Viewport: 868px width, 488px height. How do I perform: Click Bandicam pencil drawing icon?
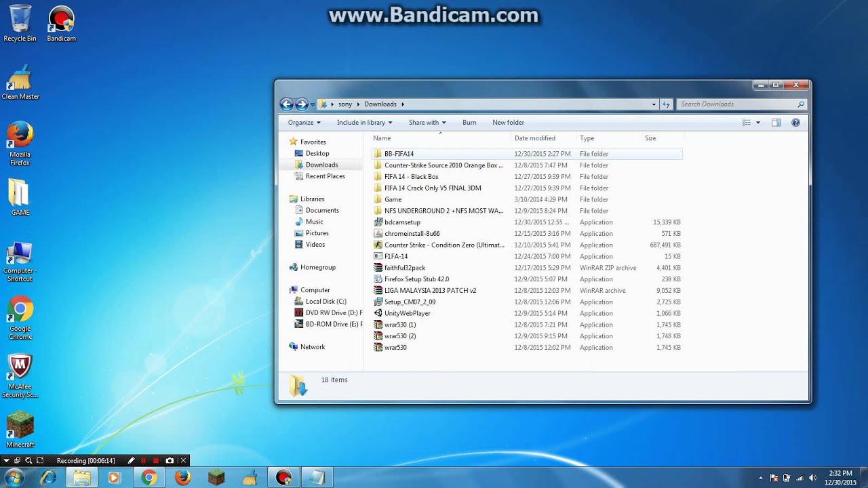coord(131,461)
